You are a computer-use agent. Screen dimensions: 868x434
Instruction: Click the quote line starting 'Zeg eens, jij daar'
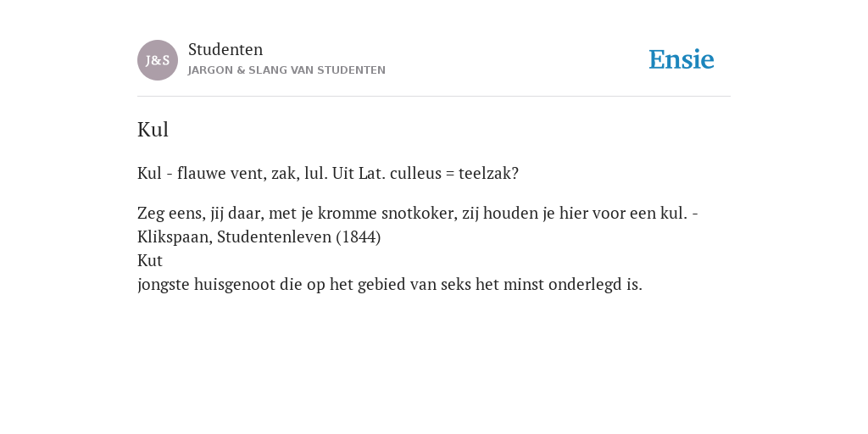point(418,214)
